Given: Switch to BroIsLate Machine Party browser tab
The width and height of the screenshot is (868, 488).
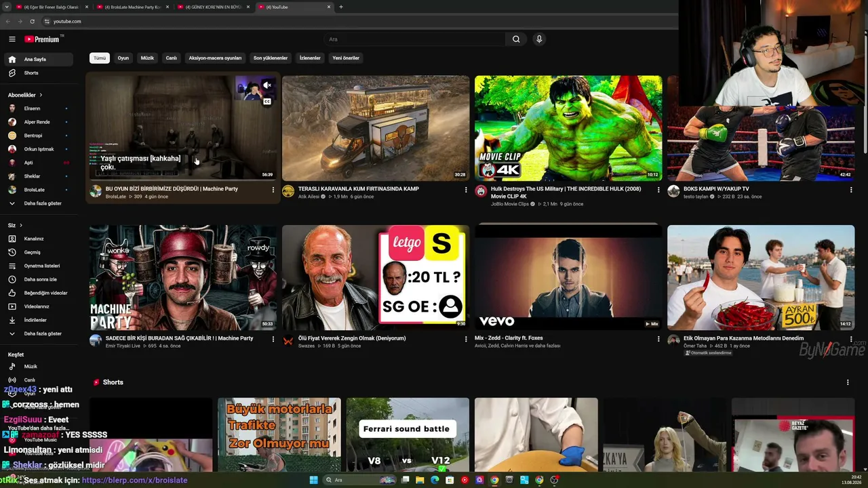Looking at the screenshot, I should pyautogui.click(x=132, y=7).
